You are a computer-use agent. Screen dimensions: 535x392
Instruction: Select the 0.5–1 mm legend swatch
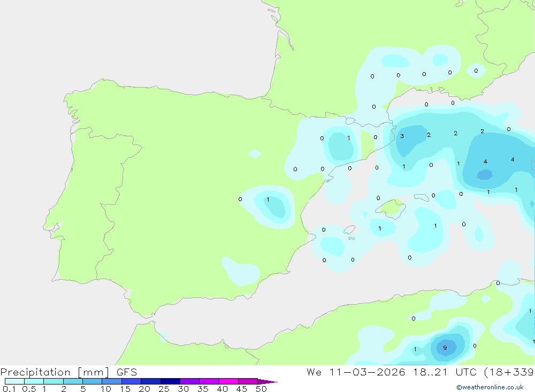tap(34, 381)
